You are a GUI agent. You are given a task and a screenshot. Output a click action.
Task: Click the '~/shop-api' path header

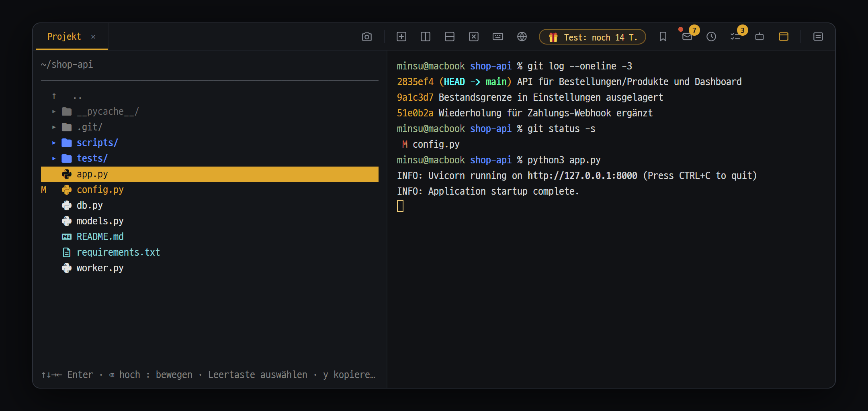67,65
